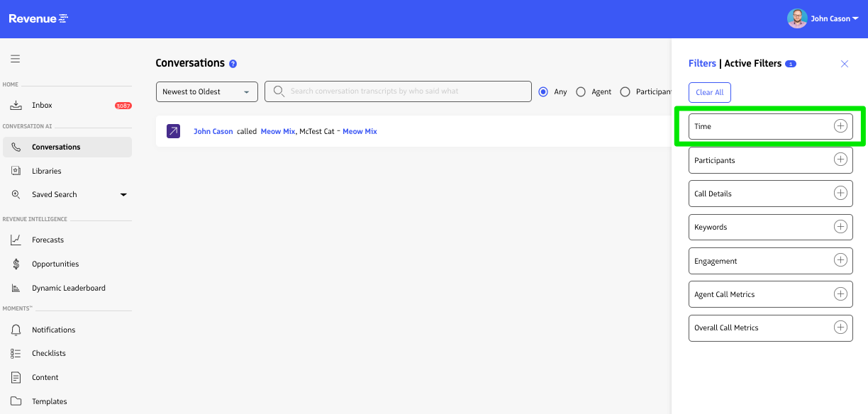Expand the Saved Search submenu arrow
The width and height of the screenshot is (868, 414).
[x=123, y=195]
